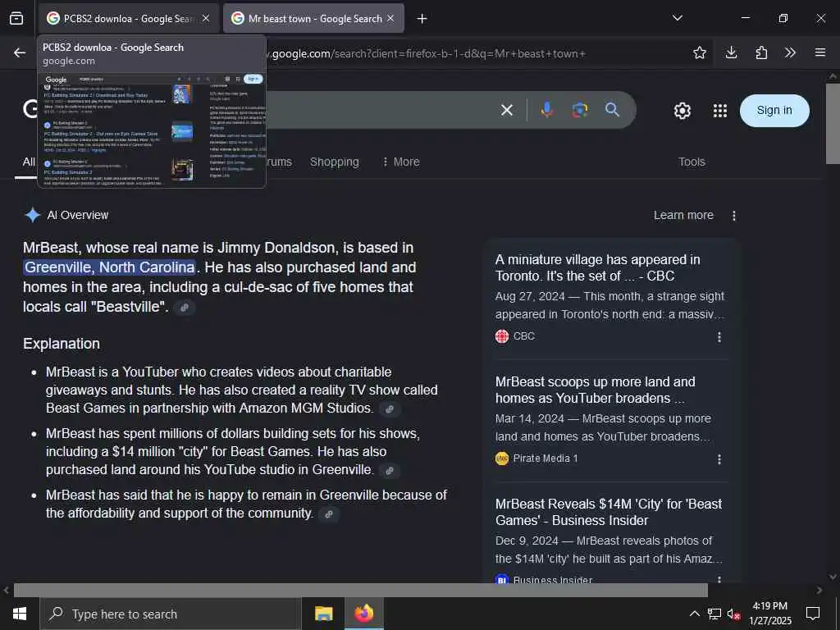Bookmark this page with the star icon

pyautogui.click(x=699, y=52)
